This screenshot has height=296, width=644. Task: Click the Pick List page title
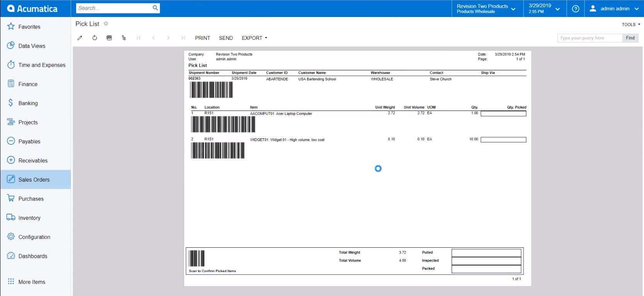coord(87,24)
